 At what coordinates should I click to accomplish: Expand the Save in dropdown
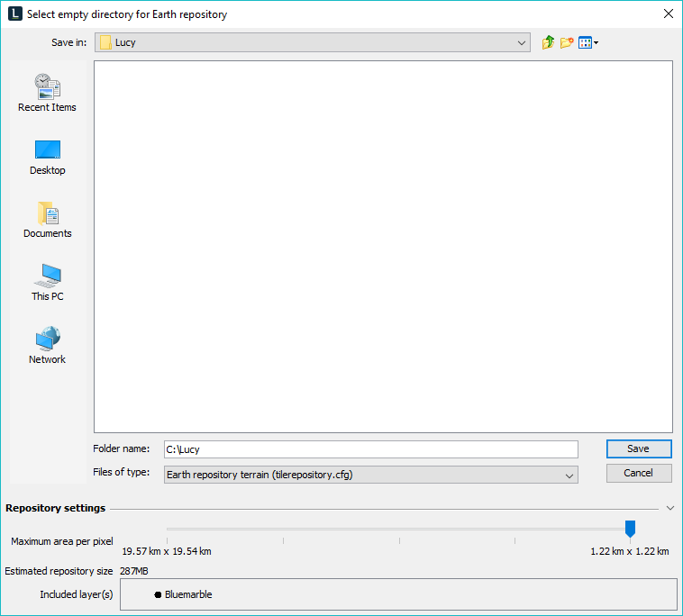point(522,42)
